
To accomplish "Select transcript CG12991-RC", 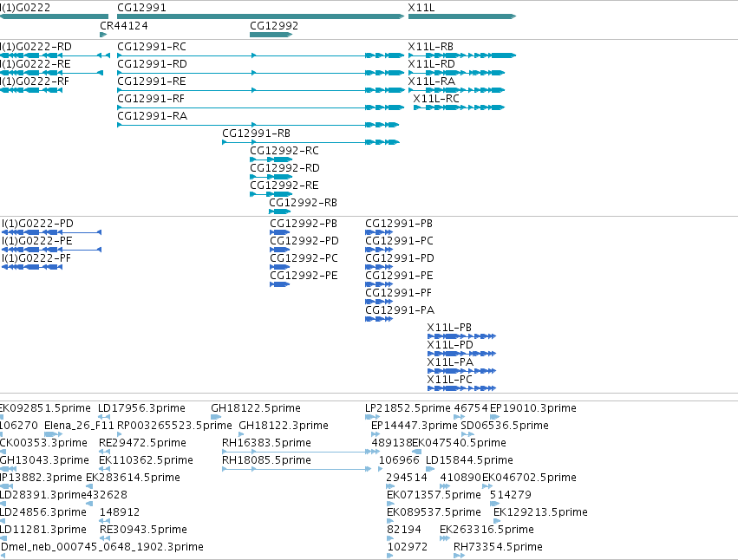I will click(x=260, y=55).
